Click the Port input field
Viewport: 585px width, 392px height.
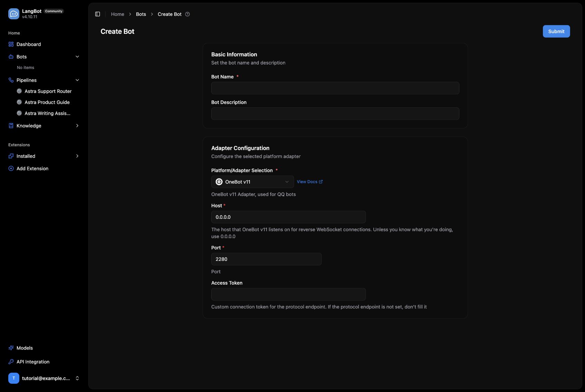pyautogui.click(x=266, y=259)
